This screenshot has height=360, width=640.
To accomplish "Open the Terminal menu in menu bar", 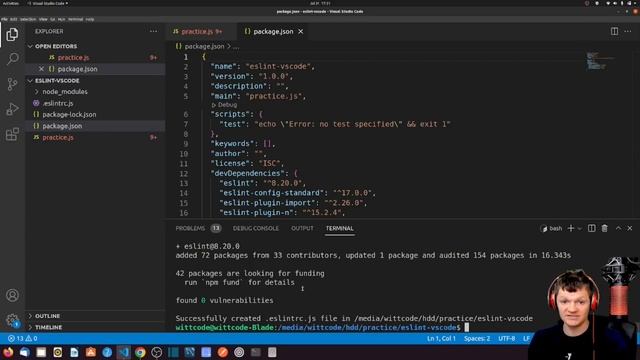I will pos(76,19).
